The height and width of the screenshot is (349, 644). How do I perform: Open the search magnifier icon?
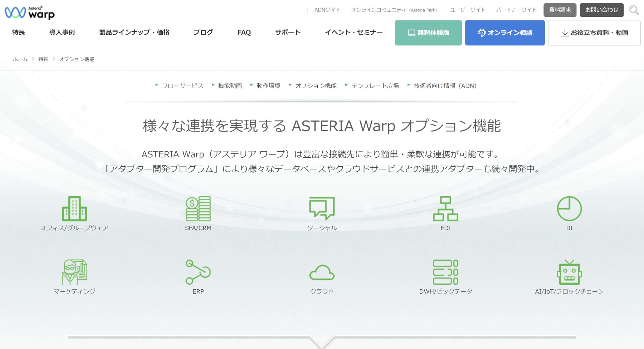634,10
